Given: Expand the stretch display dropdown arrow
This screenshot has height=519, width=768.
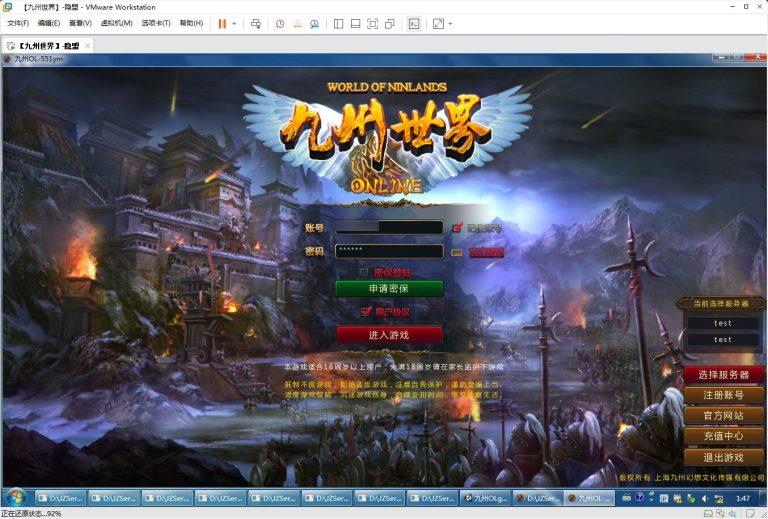Looking at the screenshot, I should pyautogui.click(x=450, y=24).
